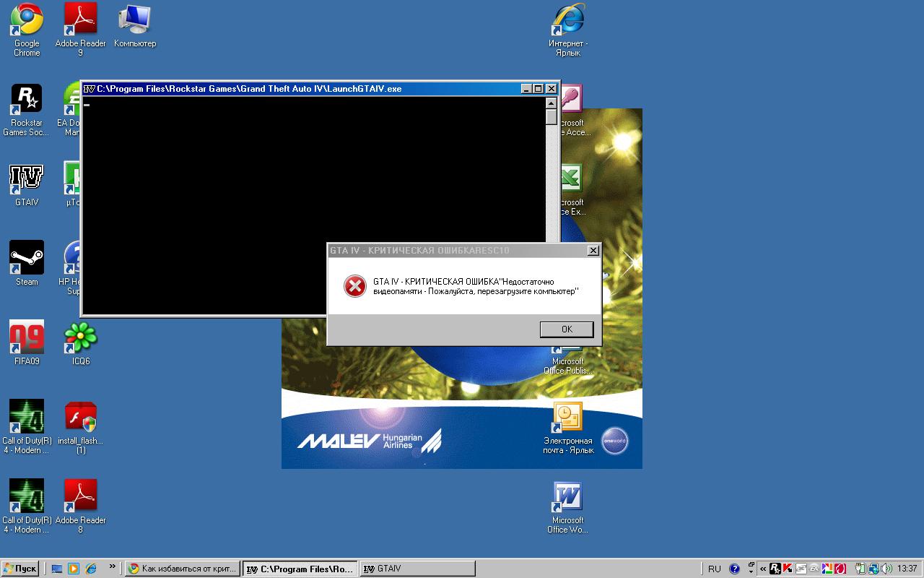Expand hidden tray icons with the chevron
The height and width of the screenshot is (578, 924).
click(x=763, y=569)
